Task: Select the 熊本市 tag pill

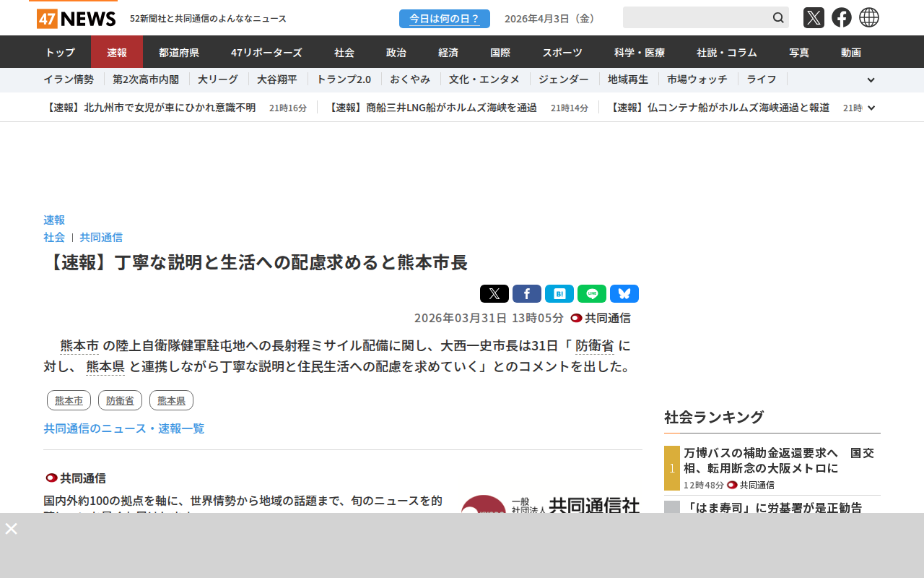Action: pyautogui.click(x=69, y=400)
